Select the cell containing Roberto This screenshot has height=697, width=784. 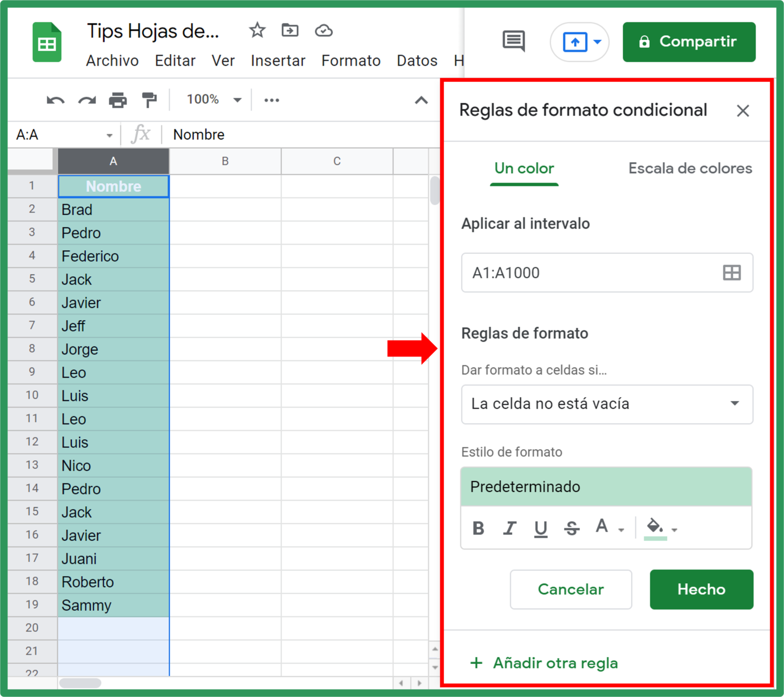(113, 582)
